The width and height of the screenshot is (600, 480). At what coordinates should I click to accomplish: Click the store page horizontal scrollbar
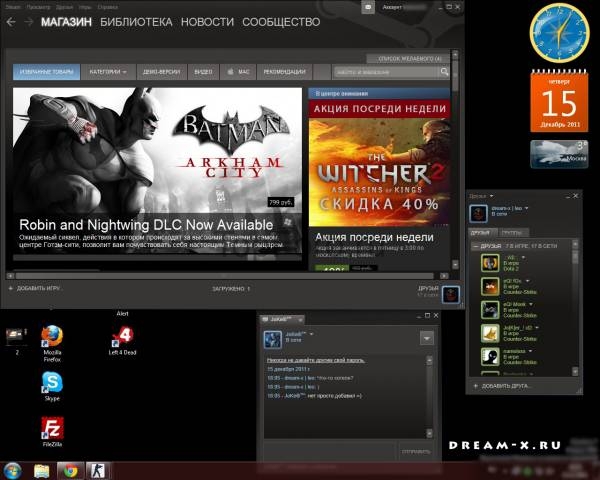coord(225,276)
